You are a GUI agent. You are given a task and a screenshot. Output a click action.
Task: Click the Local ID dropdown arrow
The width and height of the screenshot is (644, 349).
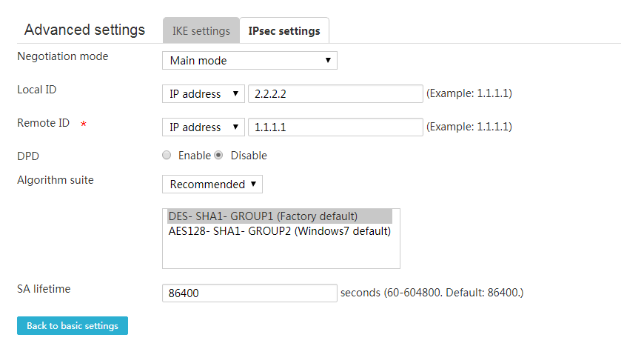(x=235, y=93)
